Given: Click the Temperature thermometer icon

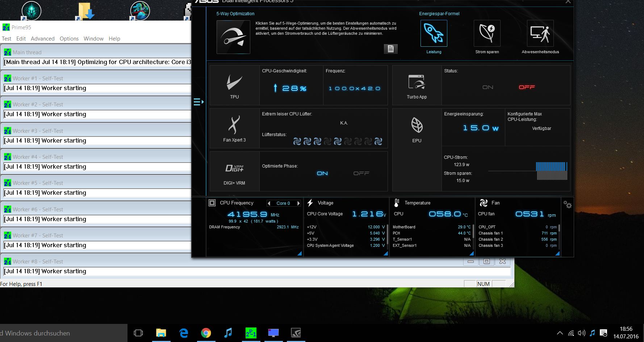Looking at the screenshot, I should pos(397,203).
